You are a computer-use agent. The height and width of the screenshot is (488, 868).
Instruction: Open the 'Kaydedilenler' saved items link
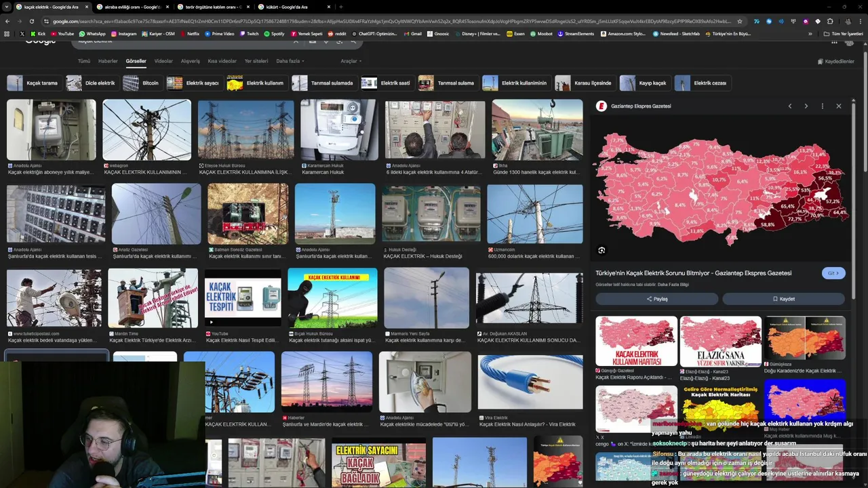pos(835,61)
